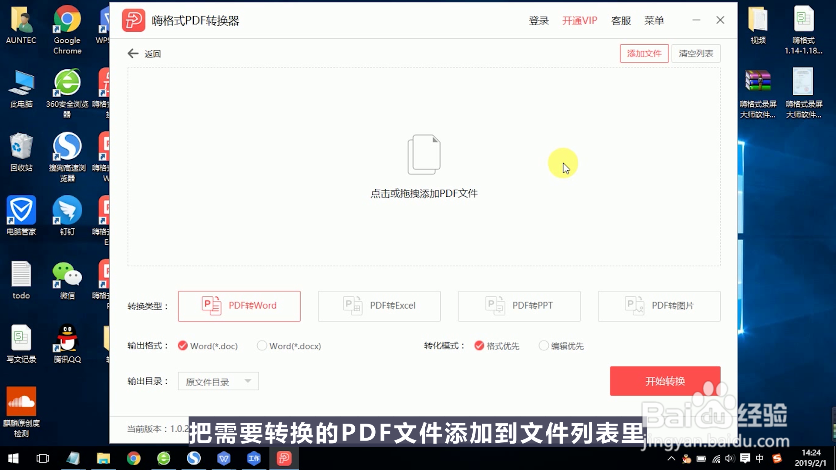Open File Explorer from the taskbar

103,458
